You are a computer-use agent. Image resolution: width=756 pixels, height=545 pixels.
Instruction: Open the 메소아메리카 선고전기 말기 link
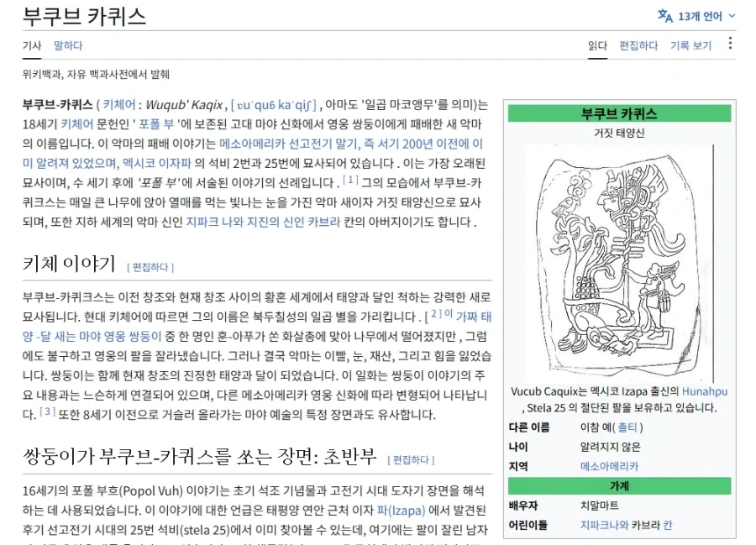coord(289,144)
